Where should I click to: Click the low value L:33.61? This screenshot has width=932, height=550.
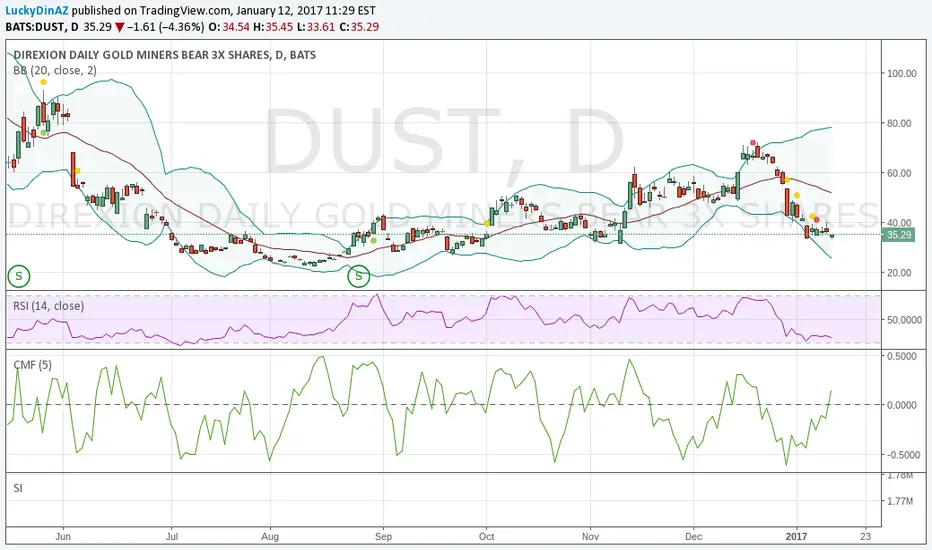317,27
